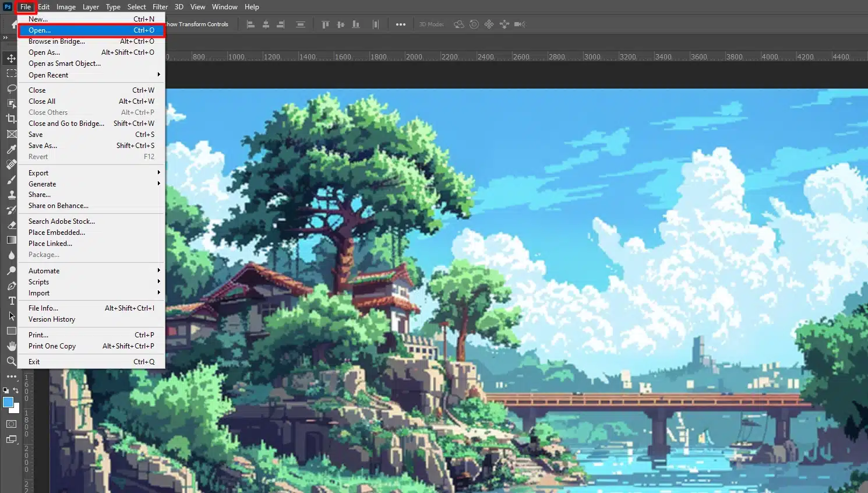This screenshot has height=493, width=868.
Task: Click the Align Left Edges icon
Action: click(250, 24)
